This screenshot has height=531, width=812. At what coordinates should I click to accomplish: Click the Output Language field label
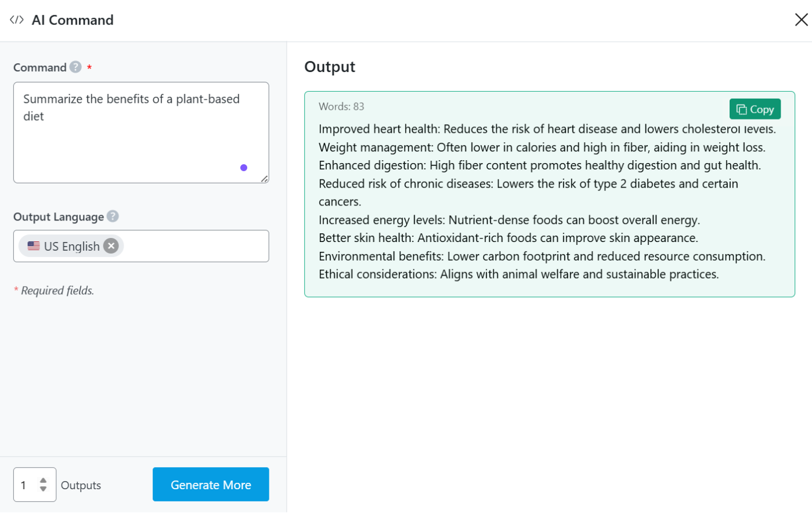59,217
